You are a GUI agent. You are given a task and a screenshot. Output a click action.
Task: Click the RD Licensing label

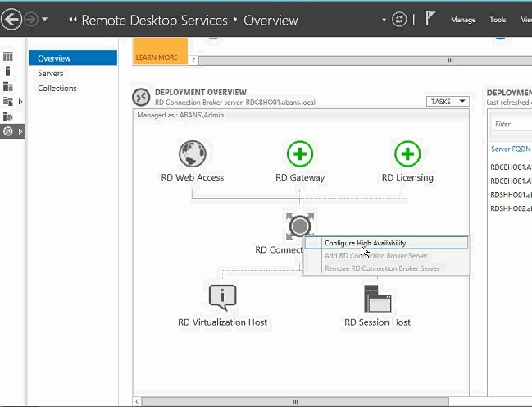click(x=407, y=177)
